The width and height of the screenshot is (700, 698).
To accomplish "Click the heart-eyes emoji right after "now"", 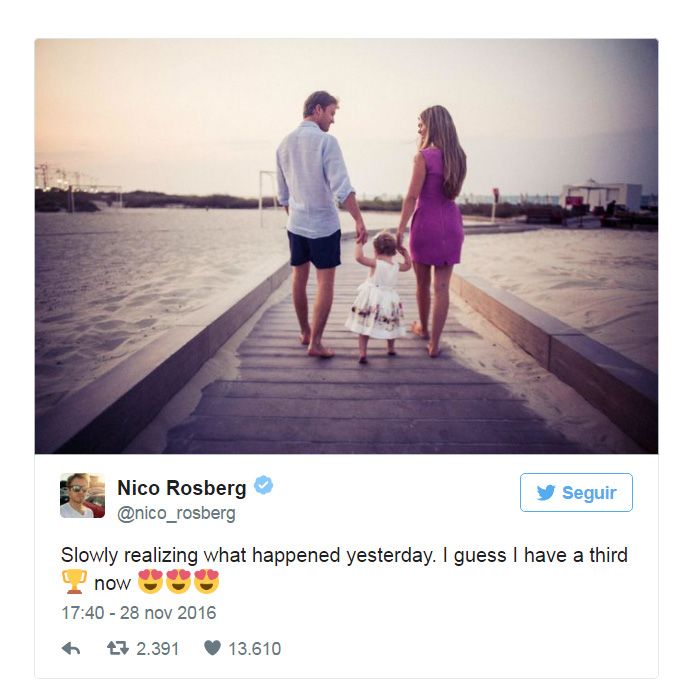I will click(150, 581).
